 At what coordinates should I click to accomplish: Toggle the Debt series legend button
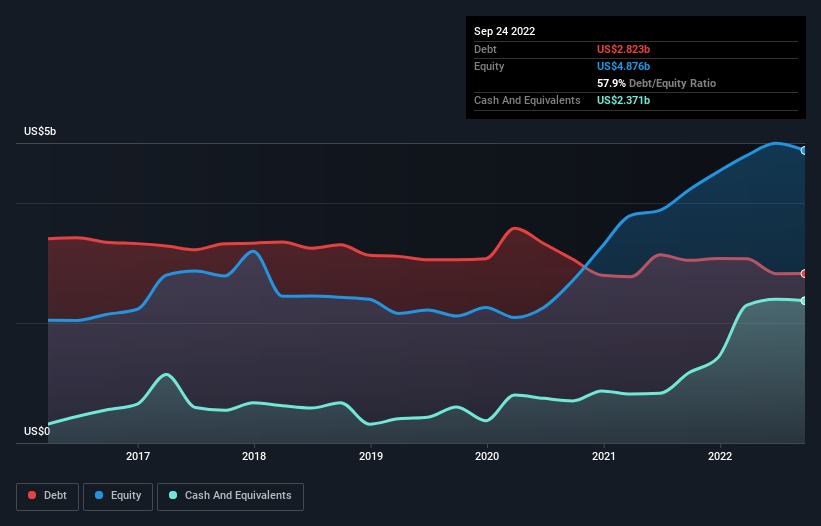tap(48, 496)
